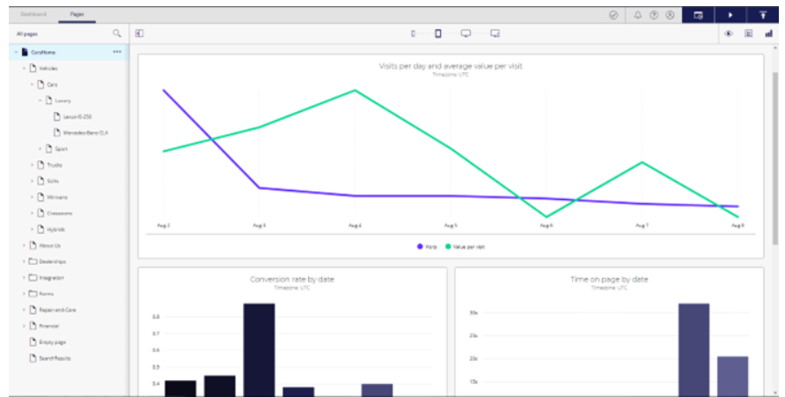Open the page search magnifier icon
Viewport: 785px width, 397px height.
click(x=117, y=34)
